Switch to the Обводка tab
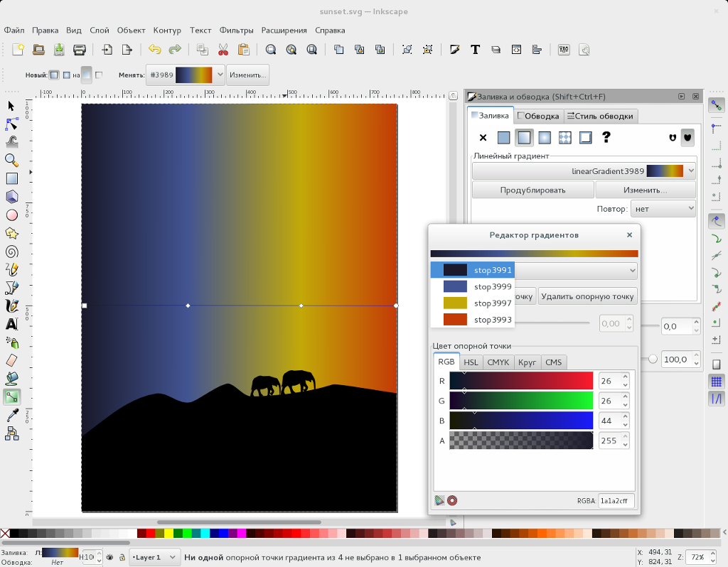Viewport: 728px width, 567px height. click(x=538, y=116)
